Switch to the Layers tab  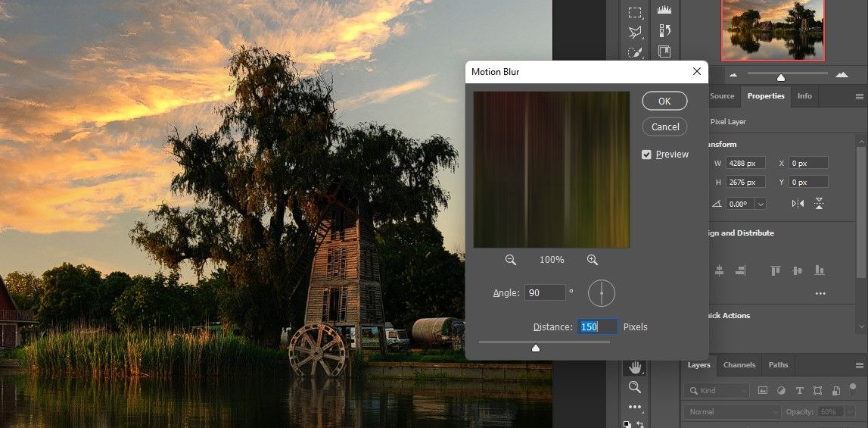(x=698, y=365)
